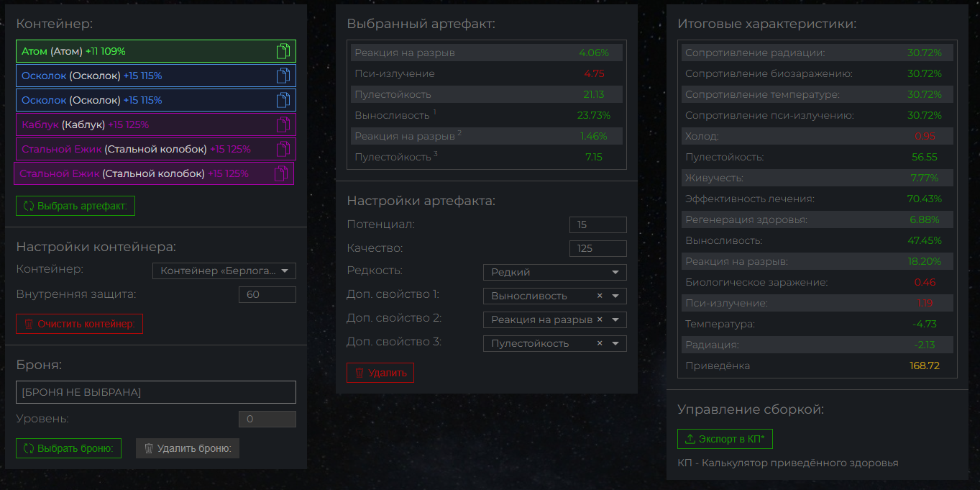Open the Редкость dropdown showing Редкий

[x=555, y=272]
